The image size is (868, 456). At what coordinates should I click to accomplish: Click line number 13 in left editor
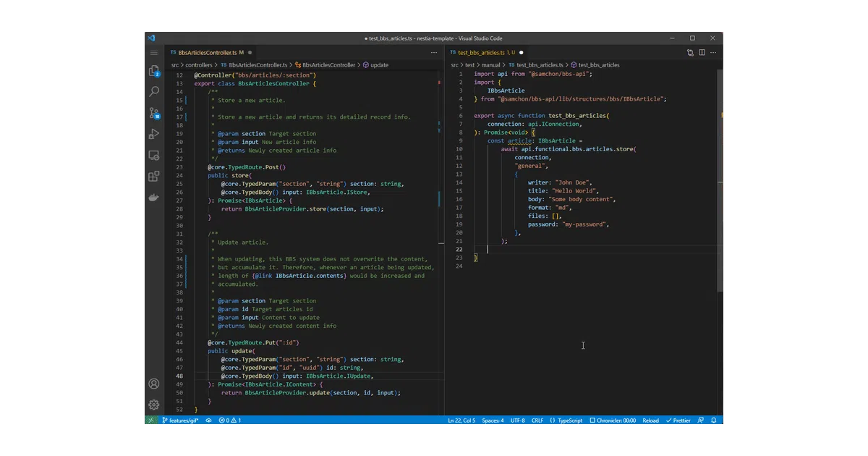click(179, 83)
